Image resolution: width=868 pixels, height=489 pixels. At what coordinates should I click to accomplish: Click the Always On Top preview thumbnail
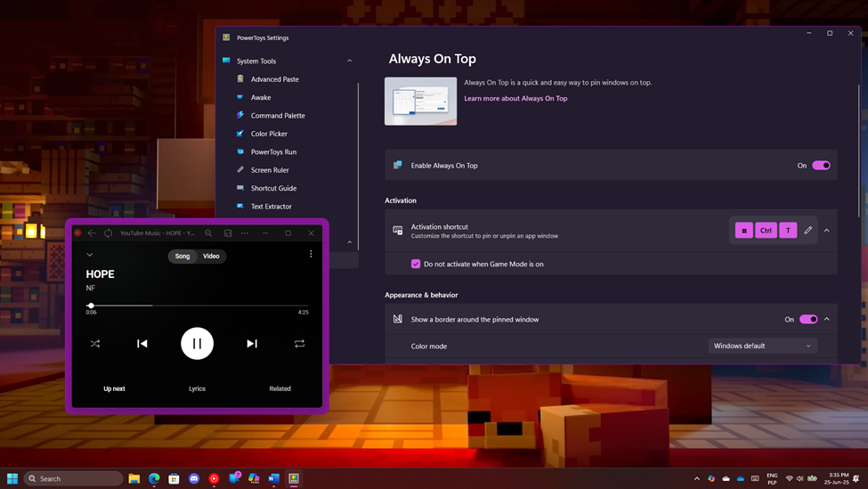click(x=421, y=102)
